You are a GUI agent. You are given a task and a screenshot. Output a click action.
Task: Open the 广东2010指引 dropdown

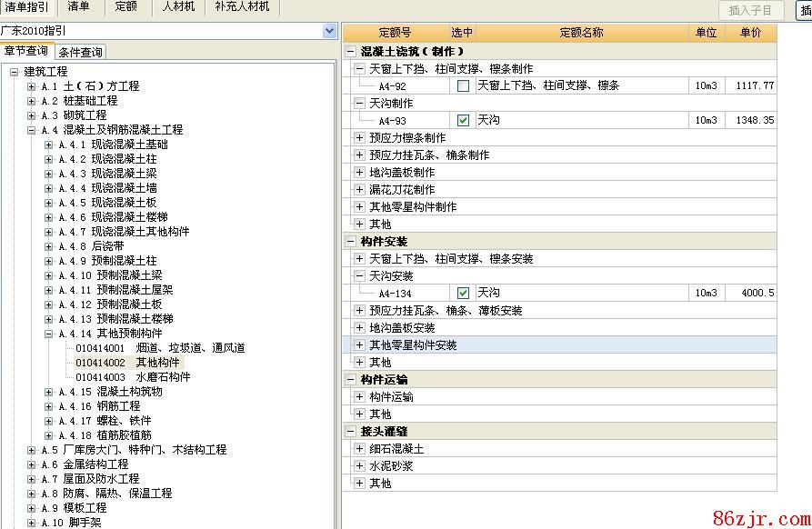click(x=329, y=31)
